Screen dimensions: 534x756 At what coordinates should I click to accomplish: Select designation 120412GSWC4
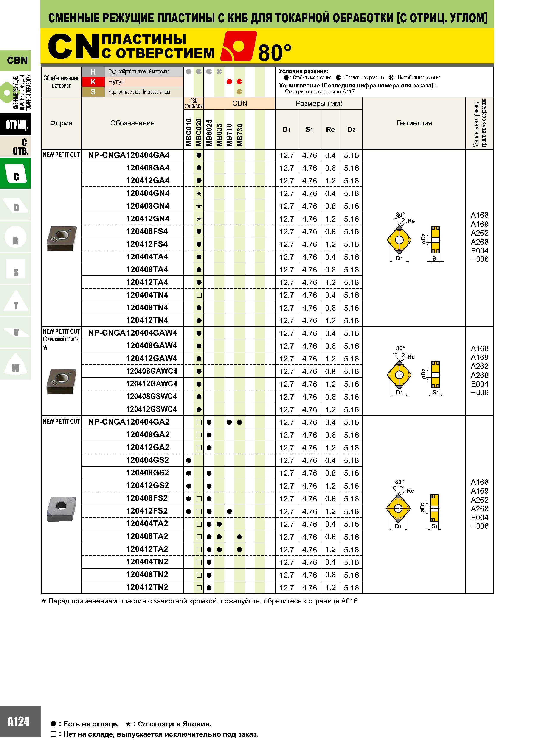152,409
